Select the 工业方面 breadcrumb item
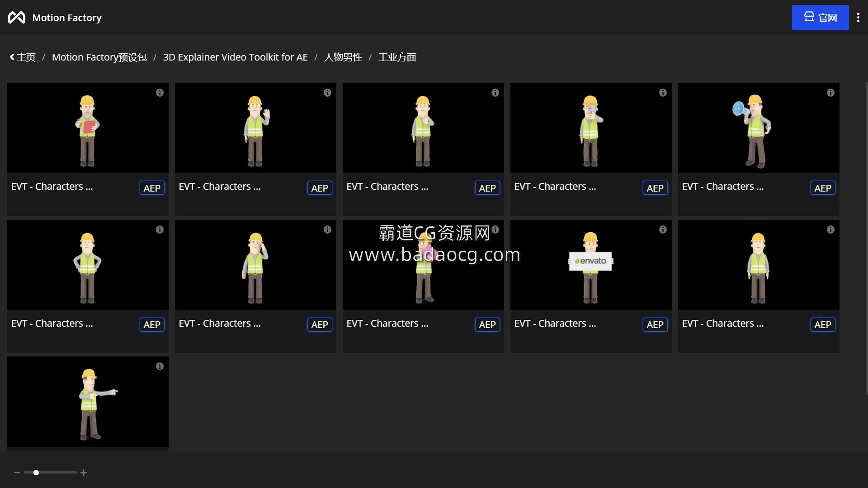Screen dimensions: 868x488 397,57
